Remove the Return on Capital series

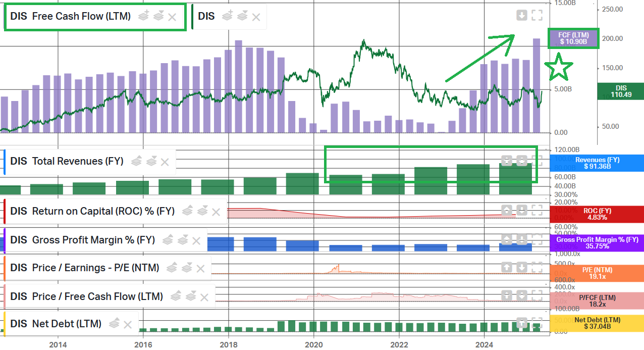point(216,212)
